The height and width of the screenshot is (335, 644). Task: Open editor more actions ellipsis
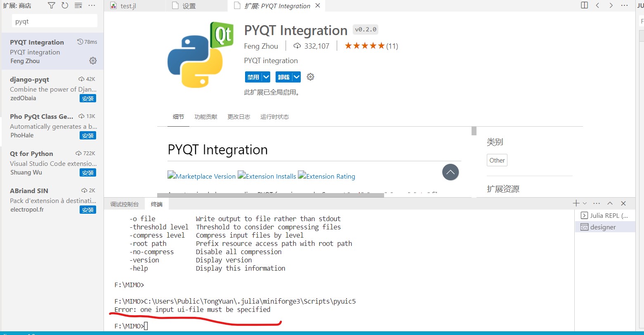point(625,5)
